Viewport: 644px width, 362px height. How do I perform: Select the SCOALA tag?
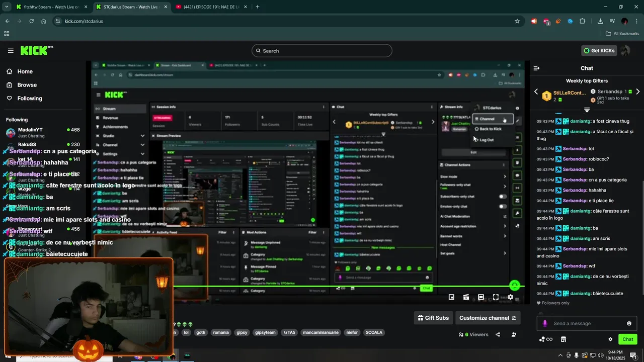click(374, 332)
